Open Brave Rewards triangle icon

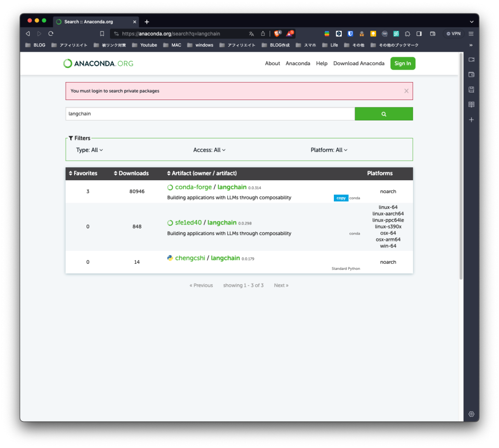click(x=290, y=33)
